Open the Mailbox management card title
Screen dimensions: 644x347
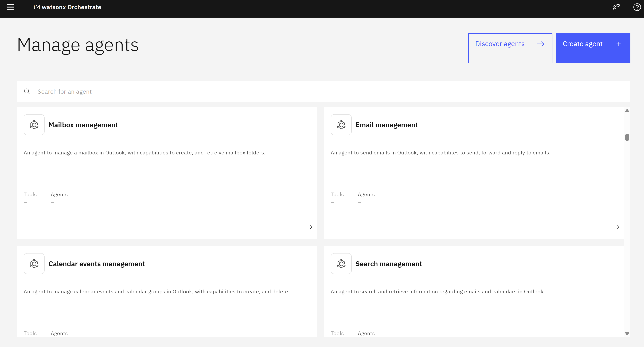click(x=83, y=125)
